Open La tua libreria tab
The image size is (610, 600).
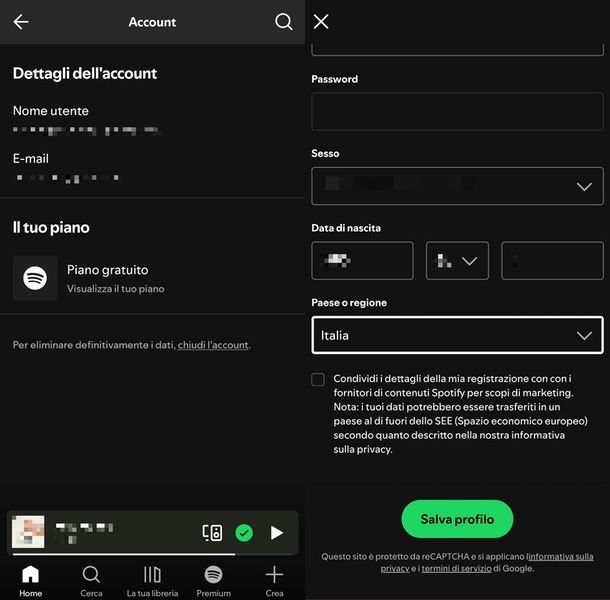[x=152, y=581]
